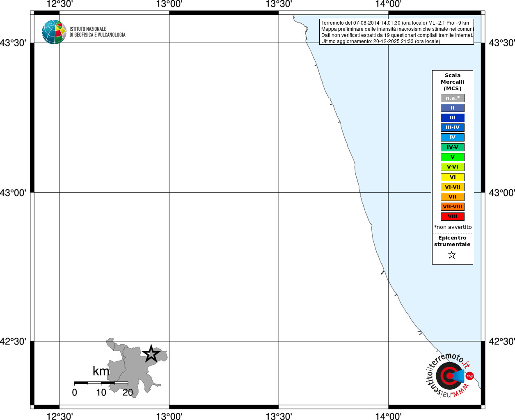Click the scale bar '10' label

101,393
